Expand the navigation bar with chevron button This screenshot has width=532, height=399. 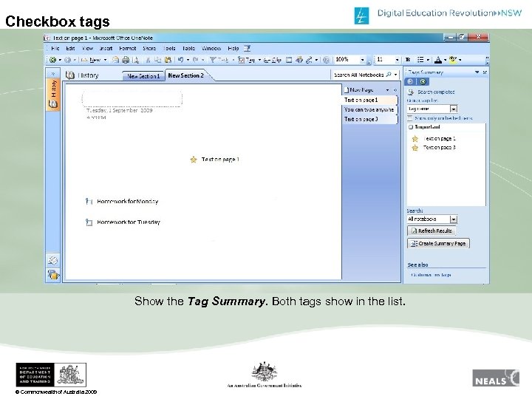click(53, 73)
